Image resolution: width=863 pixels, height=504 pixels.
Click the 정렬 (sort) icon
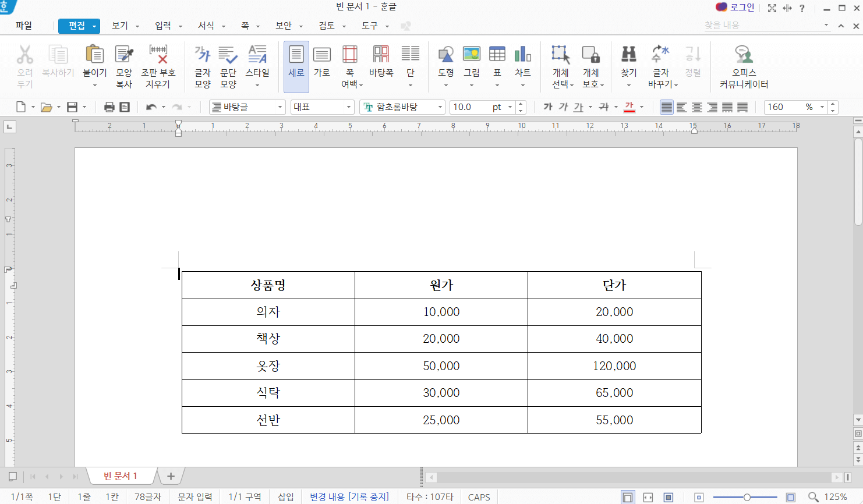click(693, 55)
